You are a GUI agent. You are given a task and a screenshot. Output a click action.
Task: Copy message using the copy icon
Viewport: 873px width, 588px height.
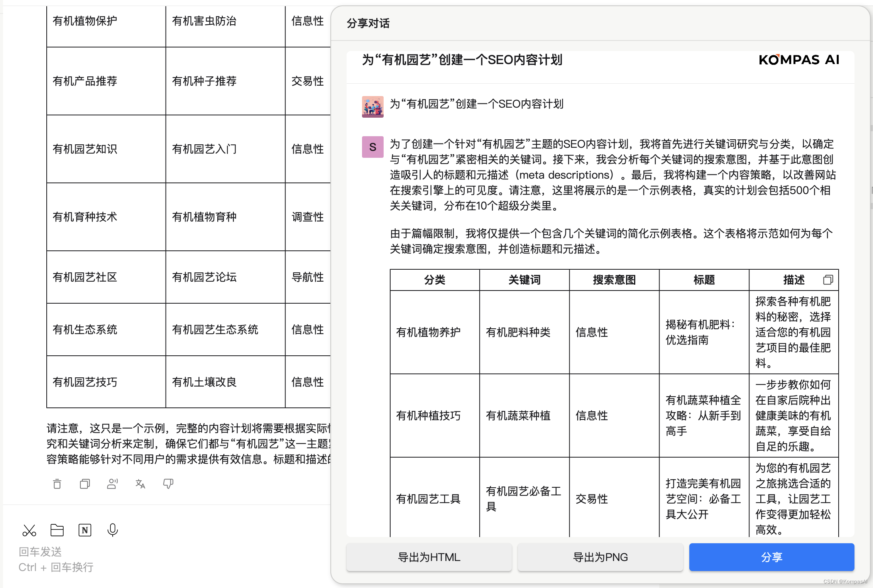(85, 483)
